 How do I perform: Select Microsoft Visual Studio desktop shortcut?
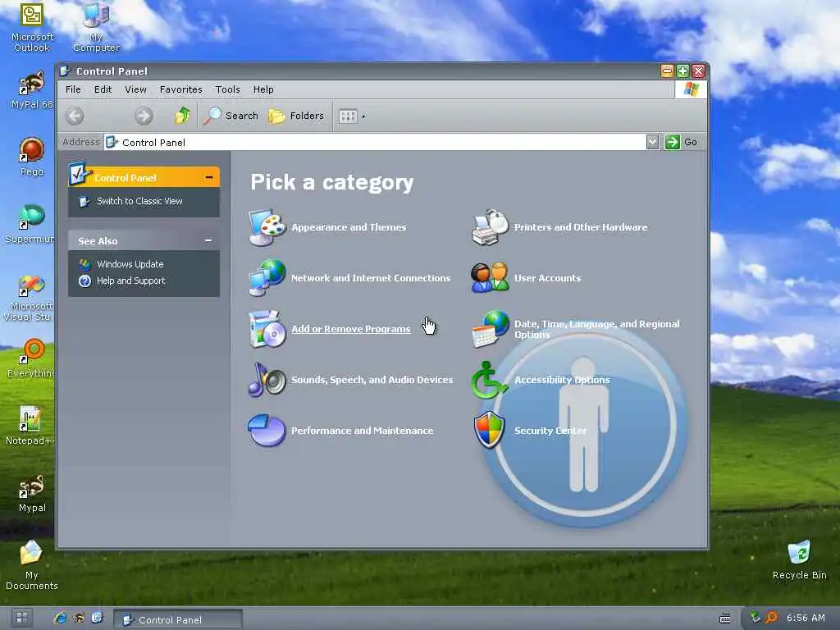click(x=29, y=297)
